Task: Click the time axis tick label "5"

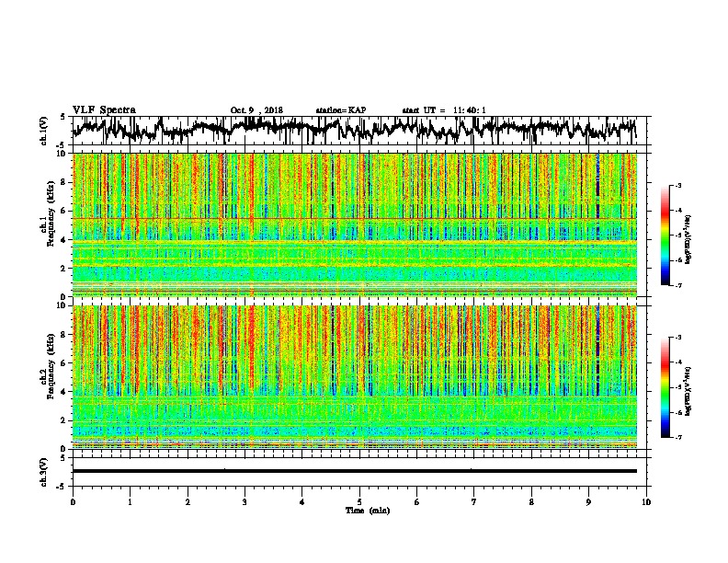Action: point(359,501)
